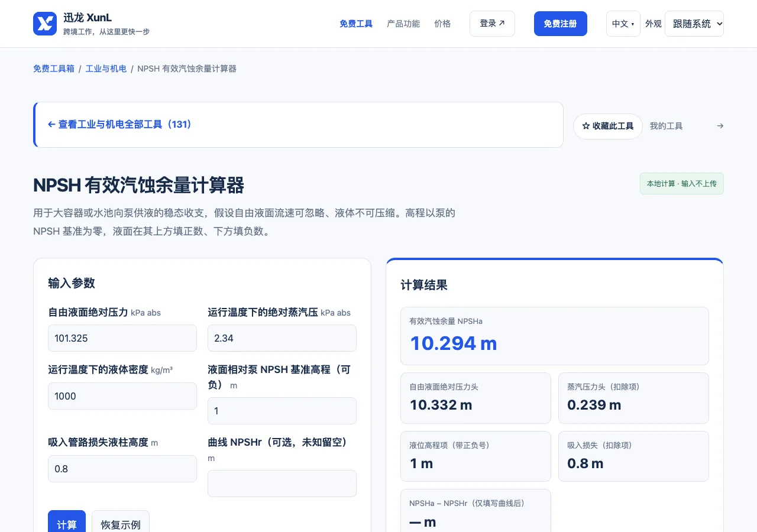Click the NPSH 有效汽蚀余量计算器 breadcrumb text
Screen dimensions: 757x532
187,69
